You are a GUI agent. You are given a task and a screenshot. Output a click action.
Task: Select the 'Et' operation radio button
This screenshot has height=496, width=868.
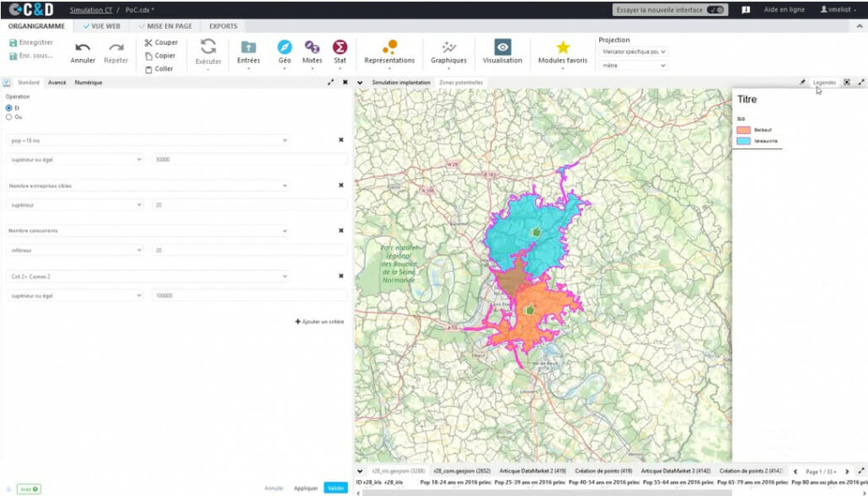9,108
